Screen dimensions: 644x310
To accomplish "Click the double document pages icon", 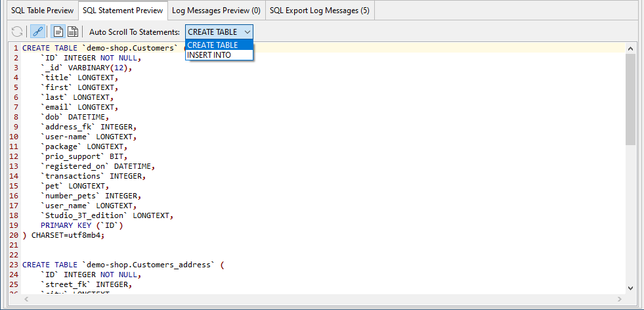I will click(72, 32).
